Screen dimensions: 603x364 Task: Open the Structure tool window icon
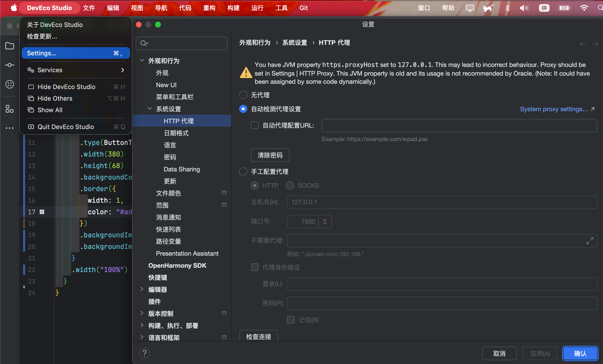pos(10,109)
